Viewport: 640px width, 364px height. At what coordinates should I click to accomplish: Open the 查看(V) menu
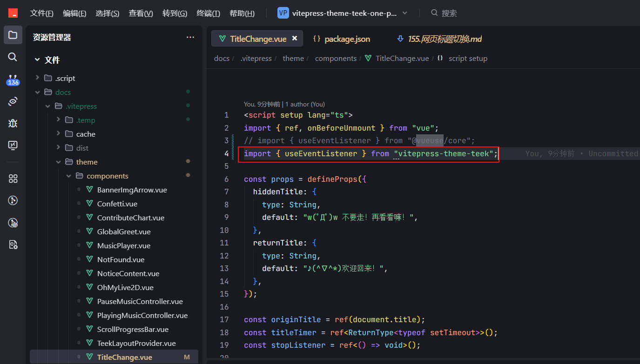point(141,13)
